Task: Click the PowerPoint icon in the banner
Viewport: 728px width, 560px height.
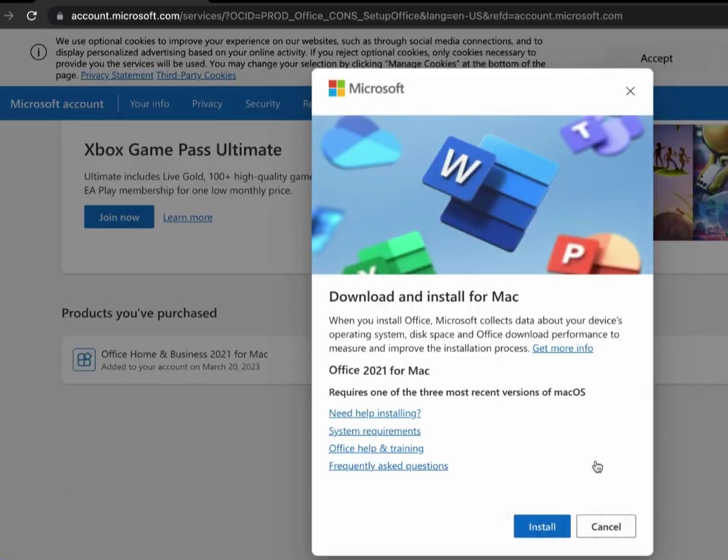Action: pyautogui.click(x=594, y=253)
